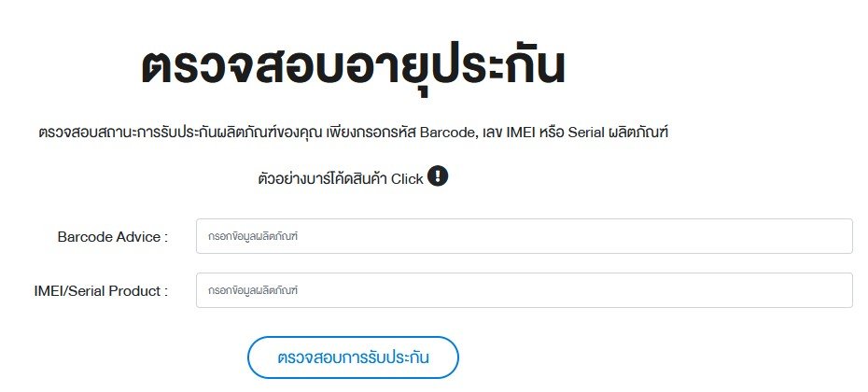Click the phrase เพียงกรอกรหัส in the description
Image resolution: width=868 pixels, height=392 pixels.
pyautogui.click(x=371, y=133)
